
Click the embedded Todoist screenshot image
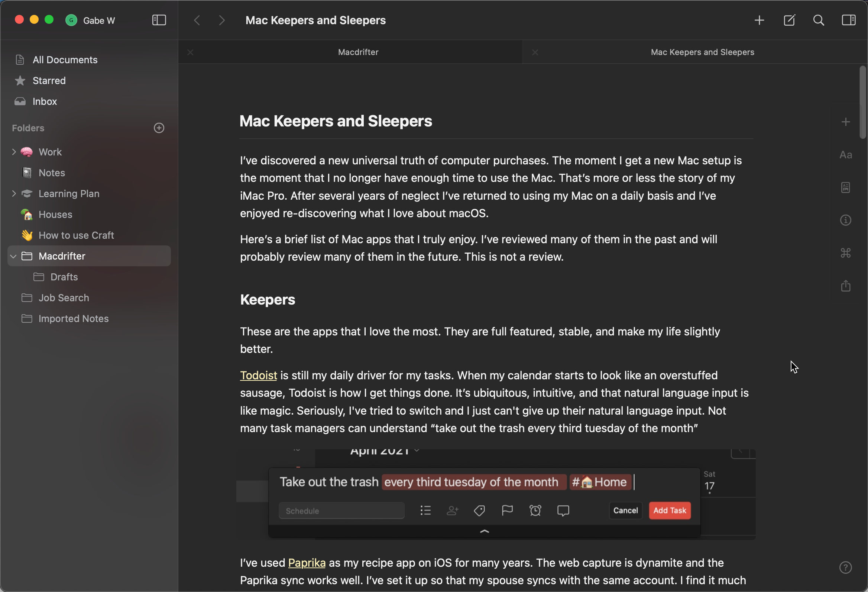click(496, 494)
